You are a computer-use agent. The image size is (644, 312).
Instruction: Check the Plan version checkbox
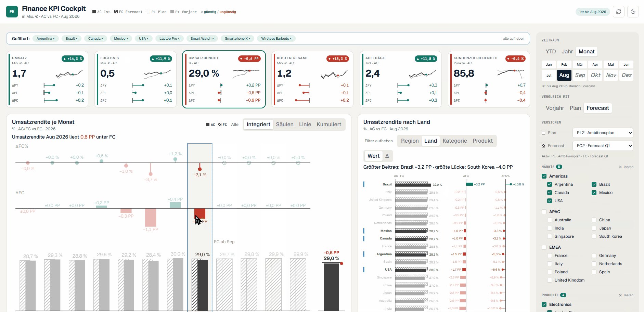[x=543, y=133]
